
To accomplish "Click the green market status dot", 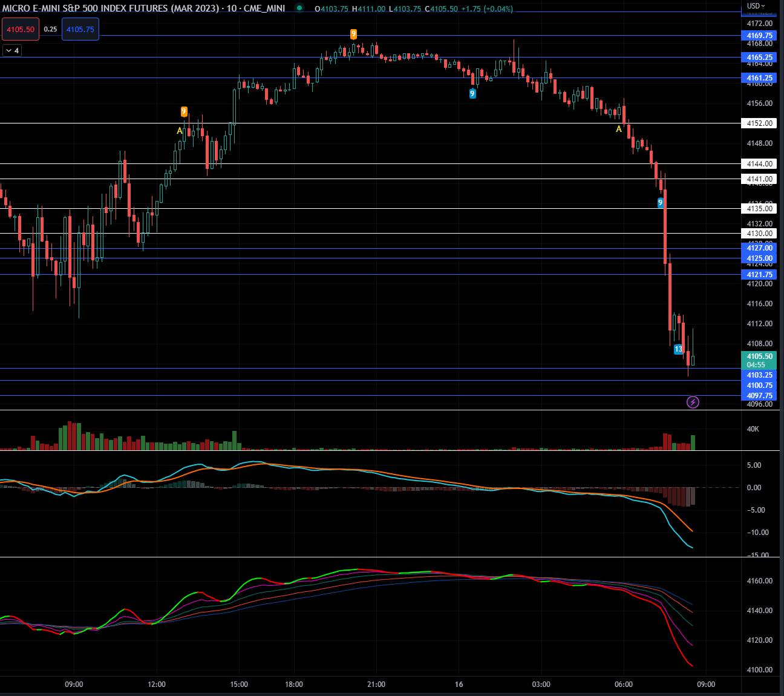I will [299, 8].
